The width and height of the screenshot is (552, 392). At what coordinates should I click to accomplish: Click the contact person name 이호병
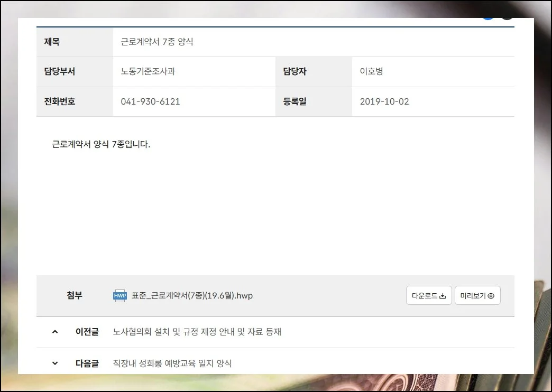371,71
